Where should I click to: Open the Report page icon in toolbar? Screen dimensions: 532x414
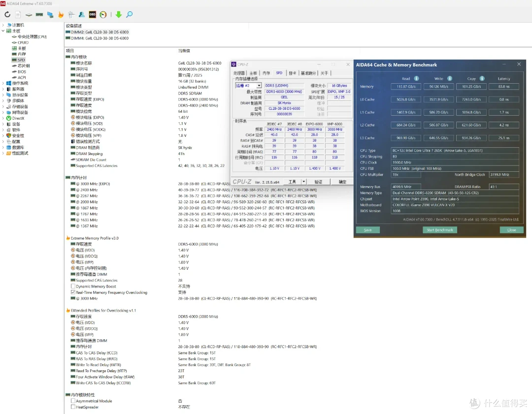click(18, 15)
